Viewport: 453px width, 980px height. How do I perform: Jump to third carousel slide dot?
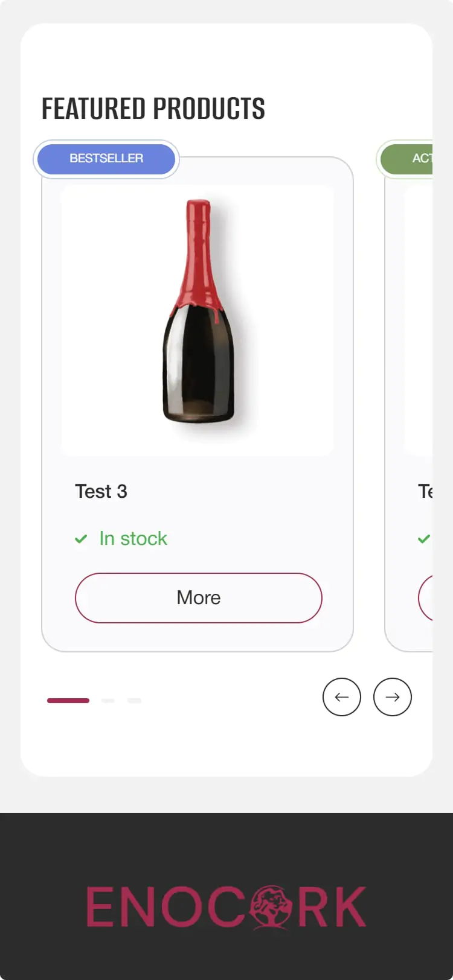(x=134, y=701)
